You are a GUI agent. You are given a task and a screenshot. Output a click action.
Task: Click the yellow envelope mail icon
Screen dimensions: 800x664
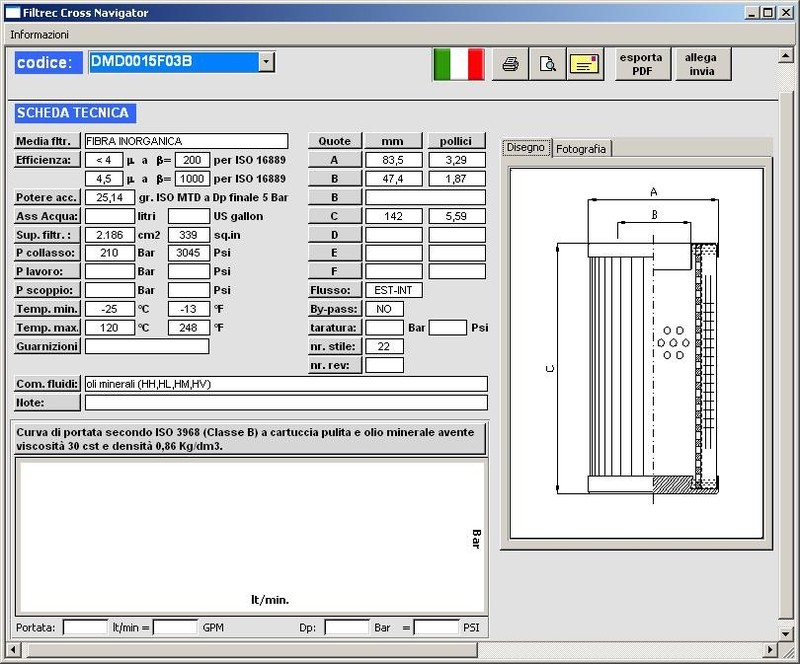585,64
